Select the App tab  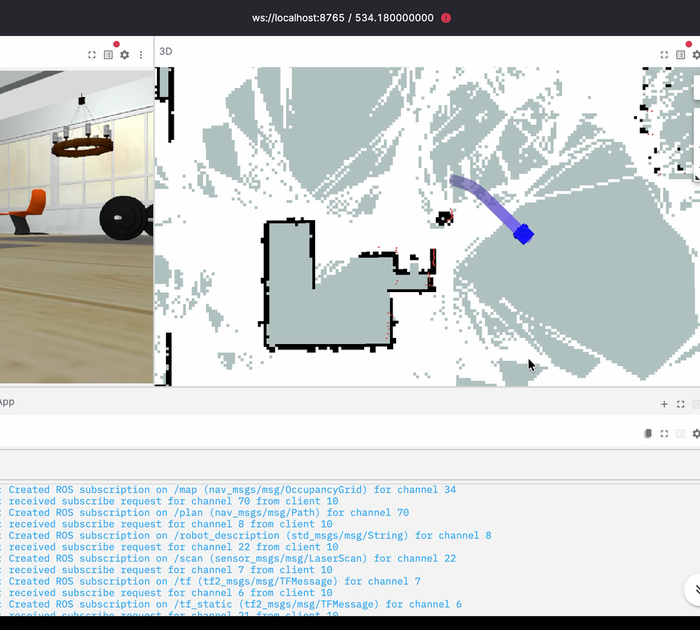[x=7, y=402]
